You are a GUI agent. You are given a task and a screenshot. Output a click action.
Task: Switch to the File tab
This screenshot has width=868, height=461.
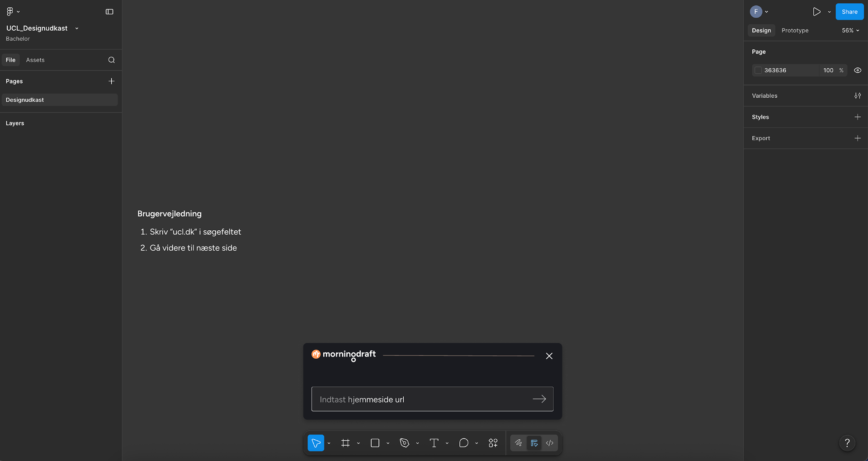(10, 60)
